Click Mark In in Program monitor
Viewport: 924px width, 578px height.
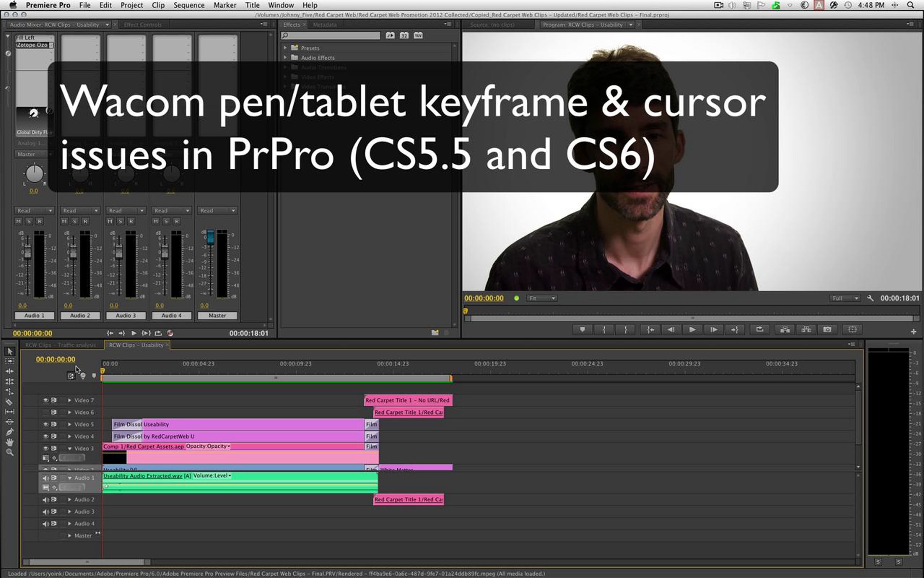604,330
